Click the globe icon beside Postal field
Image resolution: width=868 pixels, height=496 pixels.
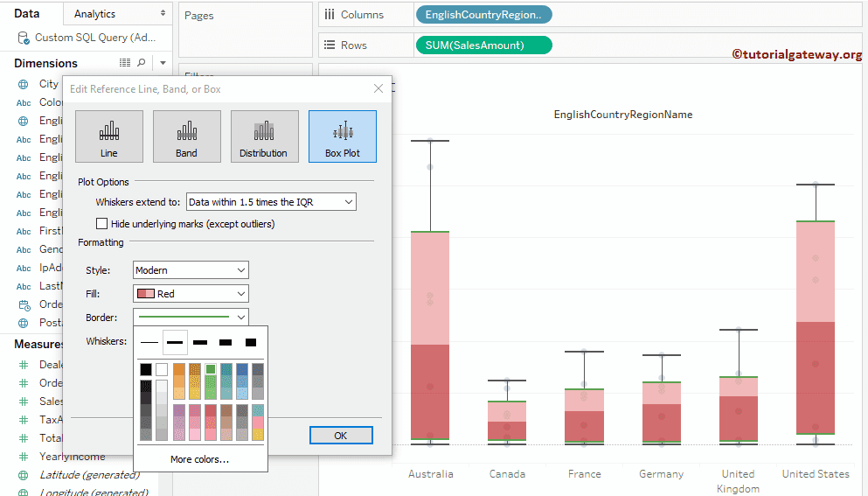pyautogui.click(x=24, y=323)
